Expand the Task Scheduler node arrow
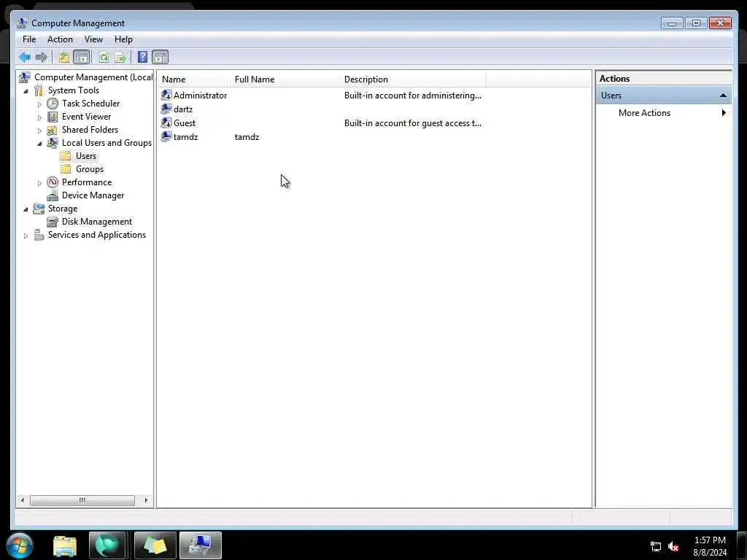The image size is (747, 560). (x=39, y=104)
